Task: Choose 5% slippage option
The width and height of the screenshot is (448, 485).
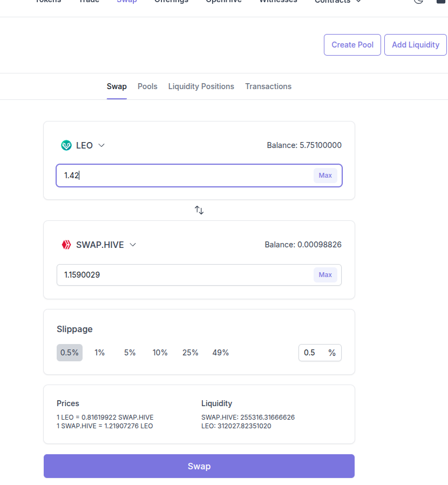Action: coord(130,353)
